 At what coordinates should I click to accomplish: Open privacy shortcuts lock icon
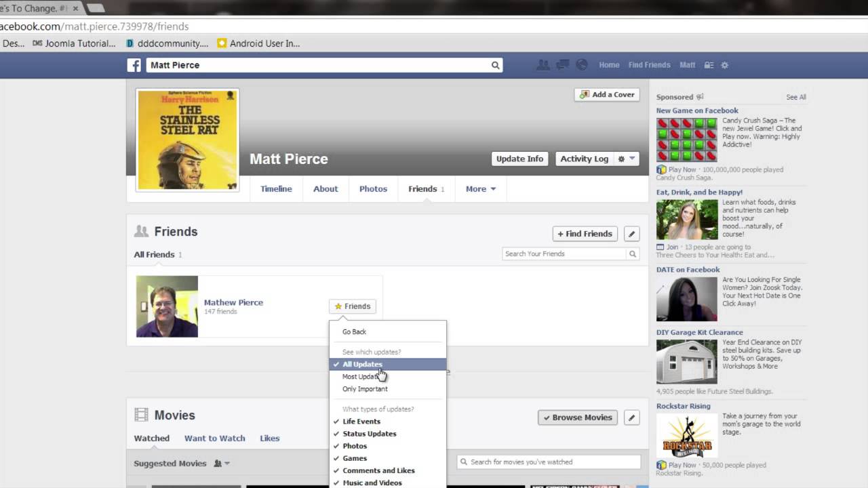pos(709,65)
